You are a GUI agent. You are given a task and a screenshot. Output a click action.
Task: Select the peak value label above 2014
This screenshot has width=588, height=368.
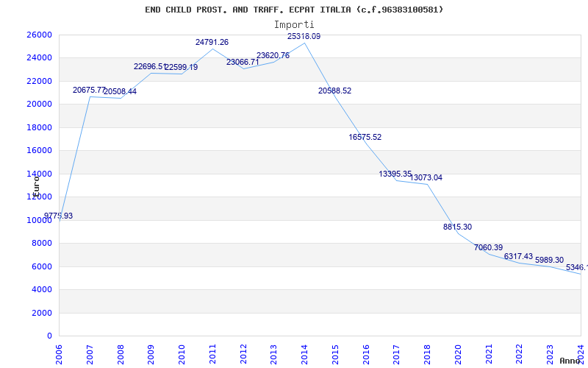click(x=304, y=36)
